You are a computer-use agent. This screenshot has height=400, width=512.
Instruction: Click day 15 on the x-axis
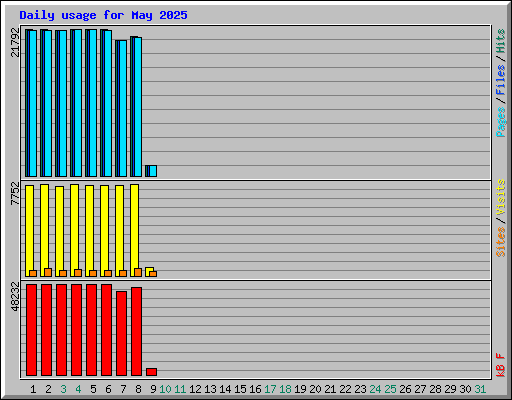[240, 389]
